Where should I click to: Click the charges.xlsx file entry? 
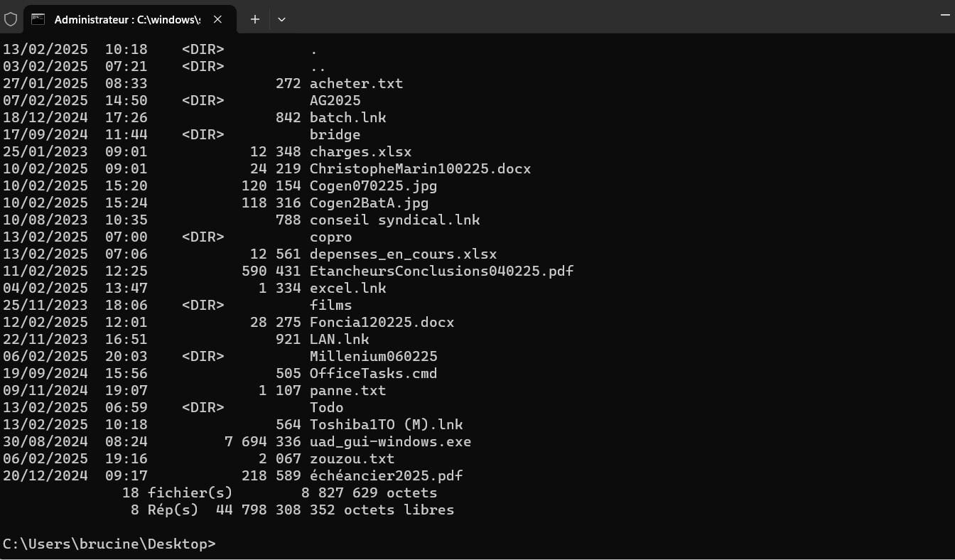pos(360,151)
